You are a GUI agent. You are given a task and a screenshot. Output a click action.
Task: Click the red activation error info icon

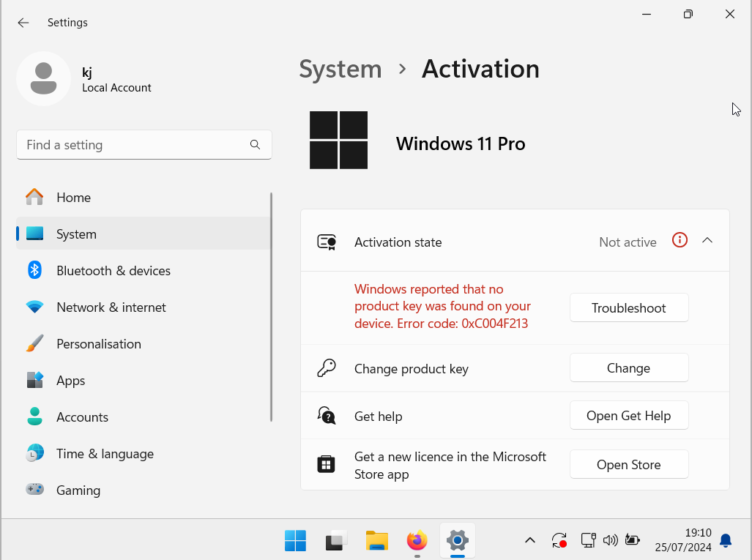680,239
